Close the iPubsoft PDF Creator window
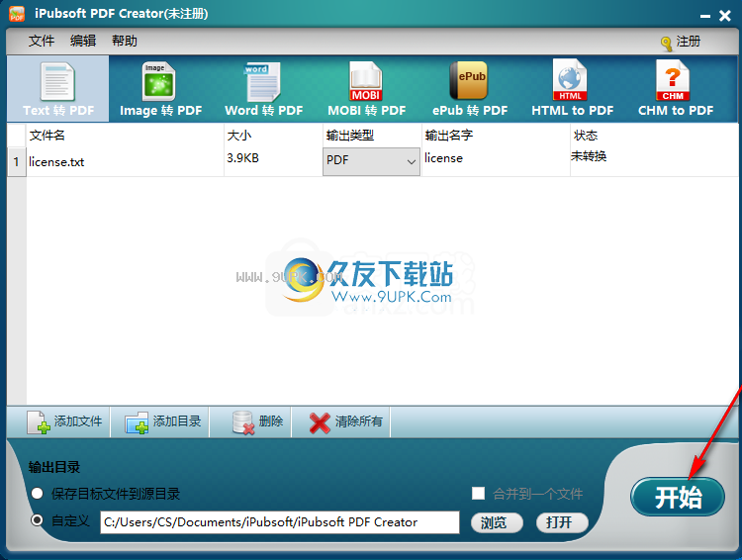The image size is (742, 560). tap(724, 16)
